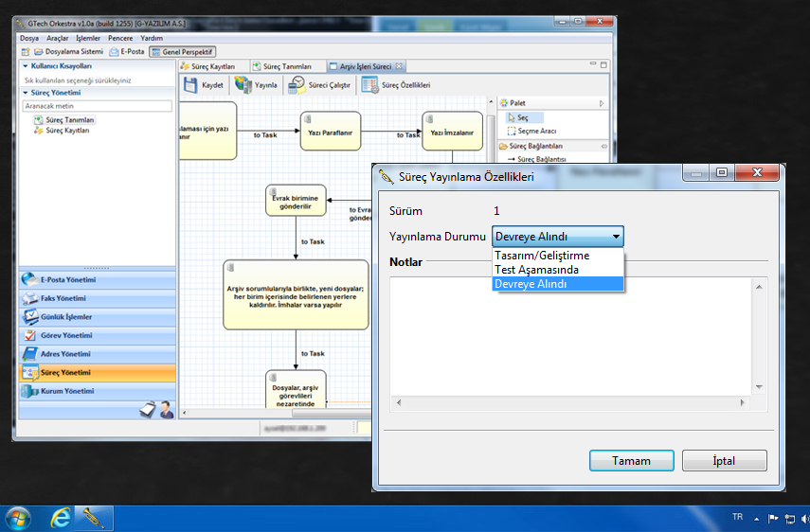Open Süreç Kayıtları in the tree
This screenshot has height=532, width=810.
[x=67, y=131]
